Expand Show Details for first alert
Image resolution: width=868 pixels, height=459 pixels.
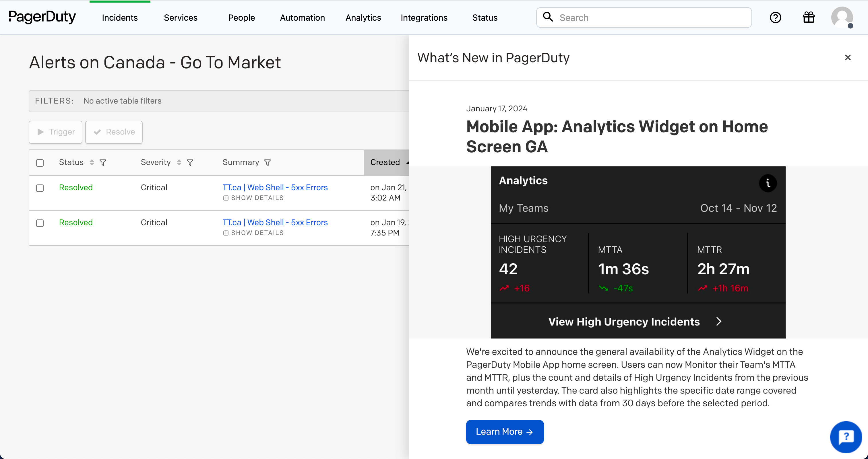coord(253,198)
